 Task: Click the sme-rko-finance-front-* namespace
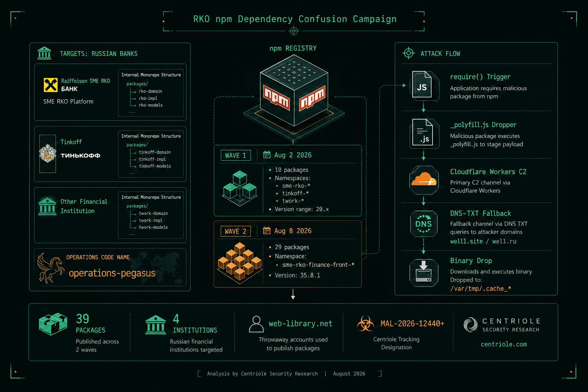click(x=318, y=265)
